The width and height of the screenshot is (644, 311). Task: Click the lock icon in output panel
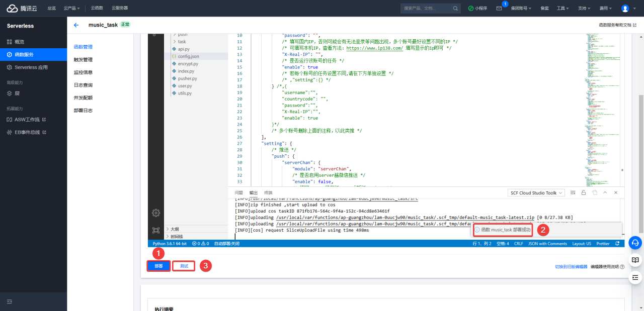(x=583, y=192)
